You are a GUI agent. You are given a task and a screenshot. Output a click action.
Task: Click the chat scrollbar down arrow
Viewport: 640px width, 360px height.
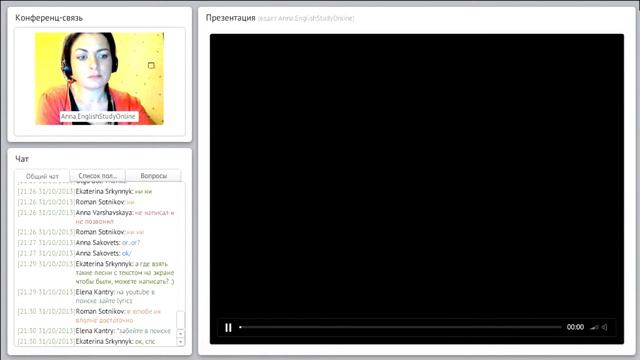pos(180,342)
